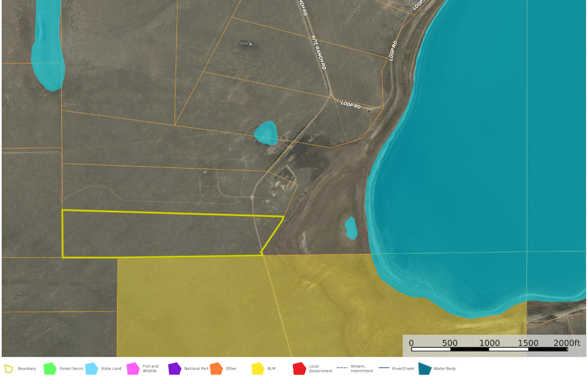Viewport: 588px width, 384px height.
Task: Click the Kite Ranch Rd road label
Action: coord(318,52)
